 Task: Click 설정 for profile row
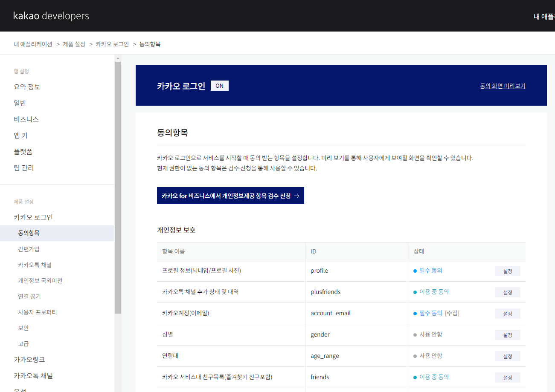coord(508,271)
